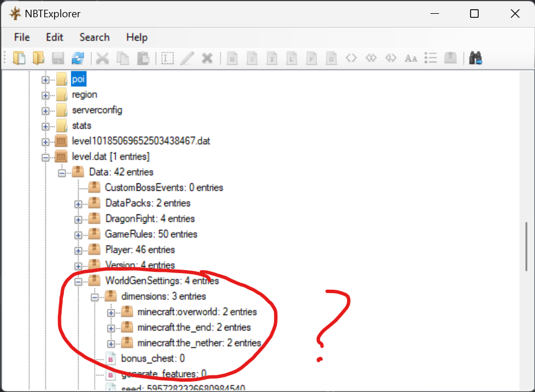Click the Refresh arrows icon
This screenshot has width=535, height=392.
(78, 58)
